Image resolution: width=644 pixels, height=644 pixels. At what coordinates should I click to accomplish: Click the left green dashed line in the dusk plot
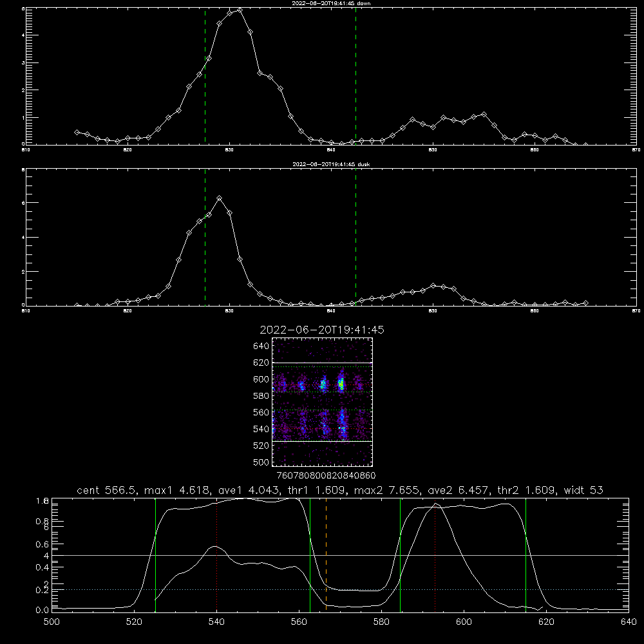[205, 237]
